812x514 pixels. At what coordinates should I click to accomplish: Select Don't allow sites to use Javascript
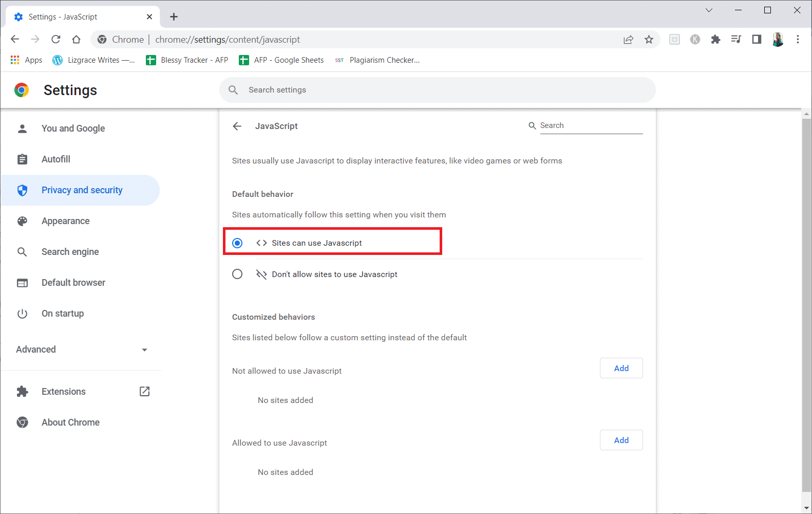(237, 274)
